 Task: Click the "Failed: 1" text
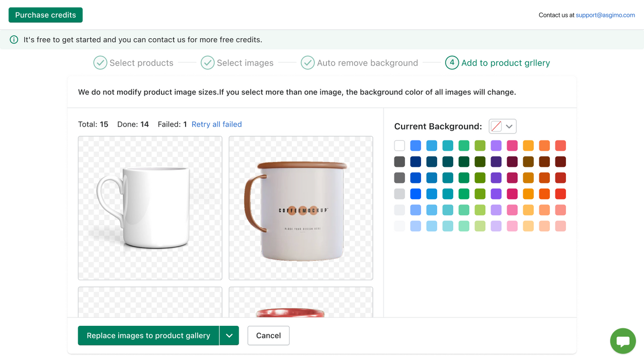point(172,124)
